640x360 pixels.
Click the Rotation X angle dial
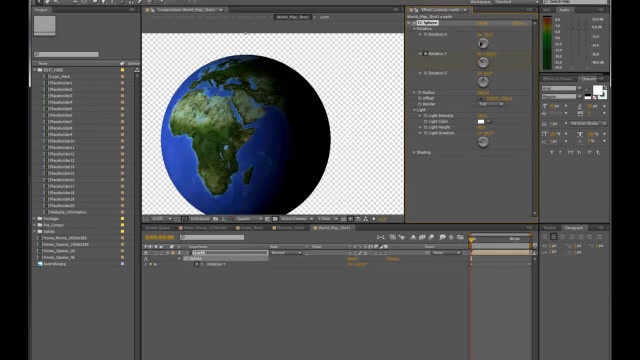[x=483, y=43]
